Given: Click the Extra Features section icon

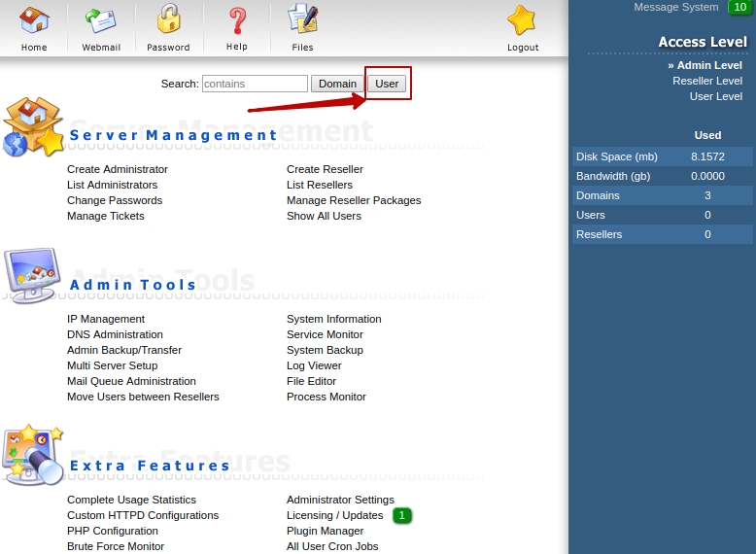Looking at the screenshot, I should tap(33, 455).
